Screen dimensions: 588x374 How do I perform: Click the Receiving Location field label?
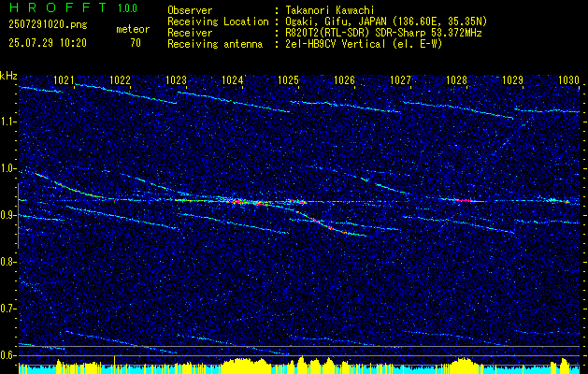[218, 22]
